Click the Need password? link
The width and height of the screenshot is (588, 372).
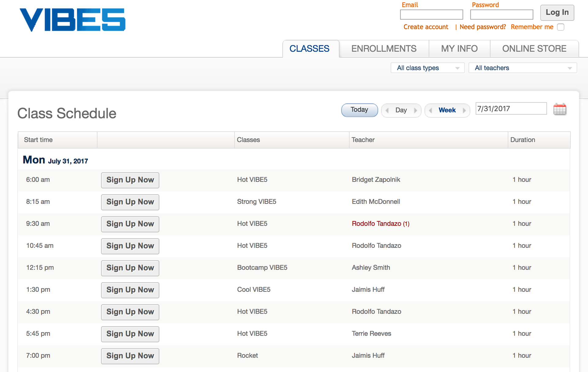482,27
